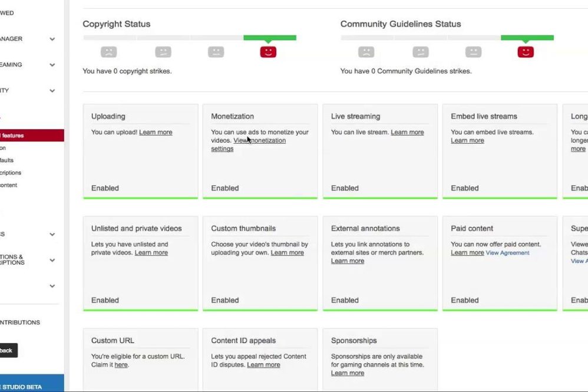Click the 'here' link to claim custom URL
The width and height of the screenshot is (588, 392).
pyautogui.click(x=121, y=365)
